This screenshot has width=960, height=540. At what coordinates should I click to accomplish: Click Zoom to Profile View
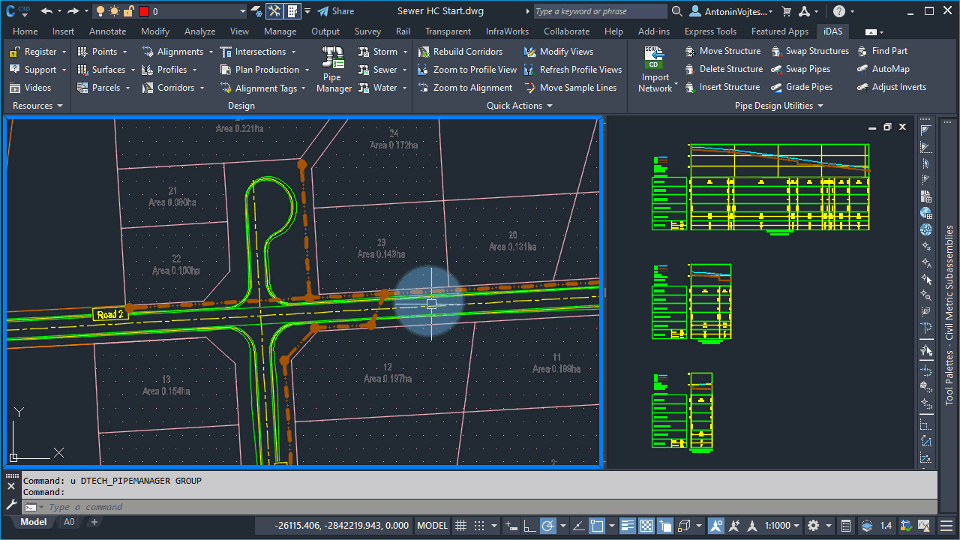click(x=467, y=70)
